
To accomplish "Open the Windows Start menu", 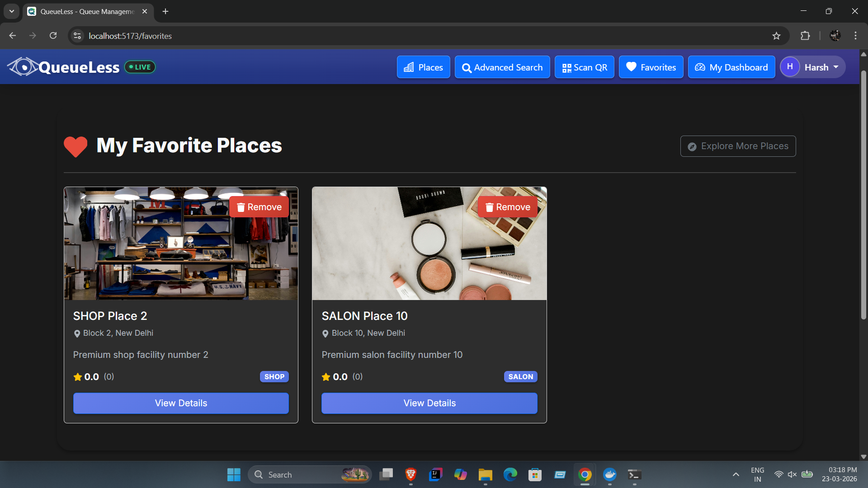I will point(234,475).
